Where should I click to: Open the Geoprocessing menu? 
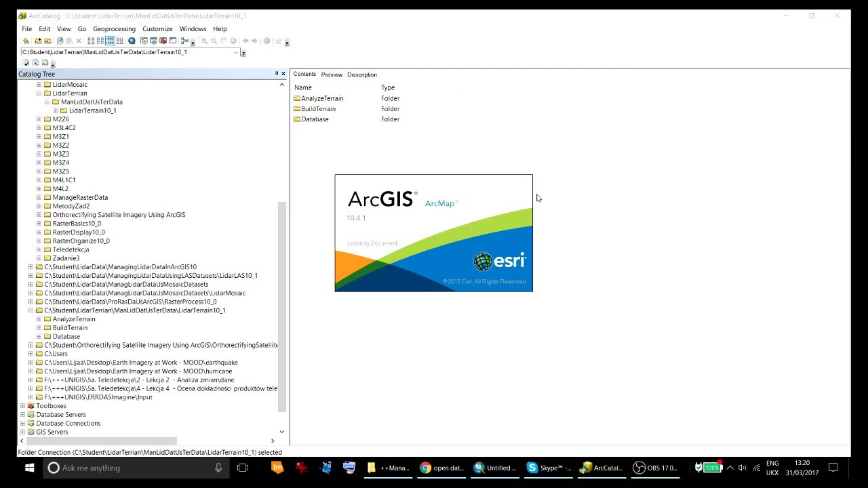114,29
